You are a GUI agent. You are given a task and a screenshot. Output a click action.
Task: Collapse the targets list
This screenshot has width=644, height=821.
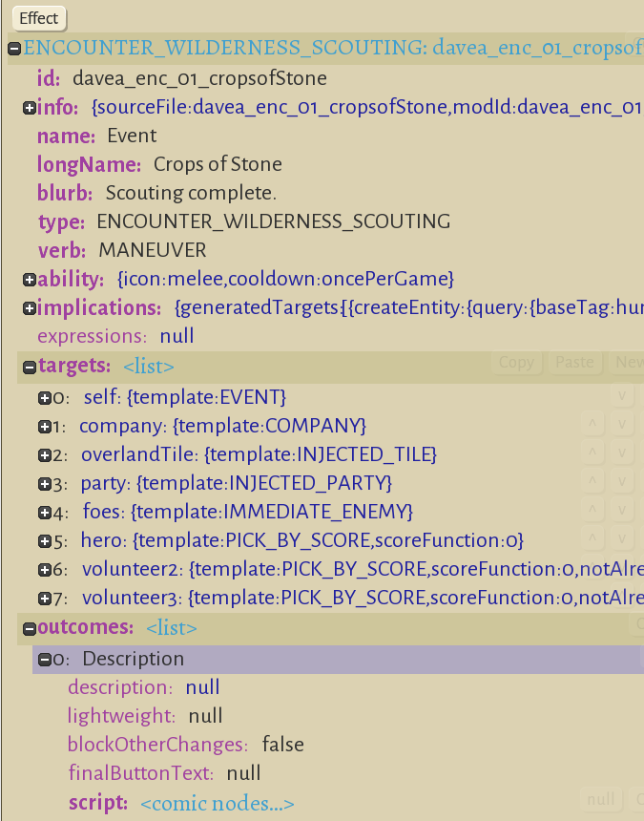tap(29, 366)
